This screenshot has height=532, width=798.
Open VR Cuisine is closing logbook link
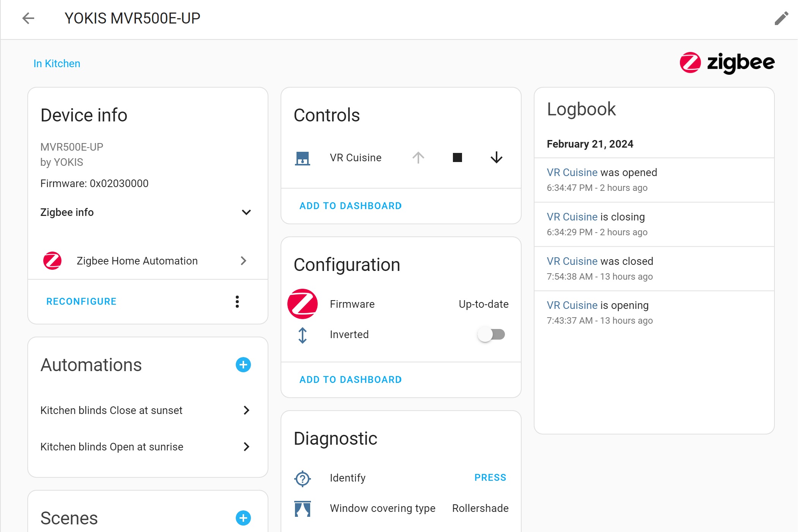(572, 217)
